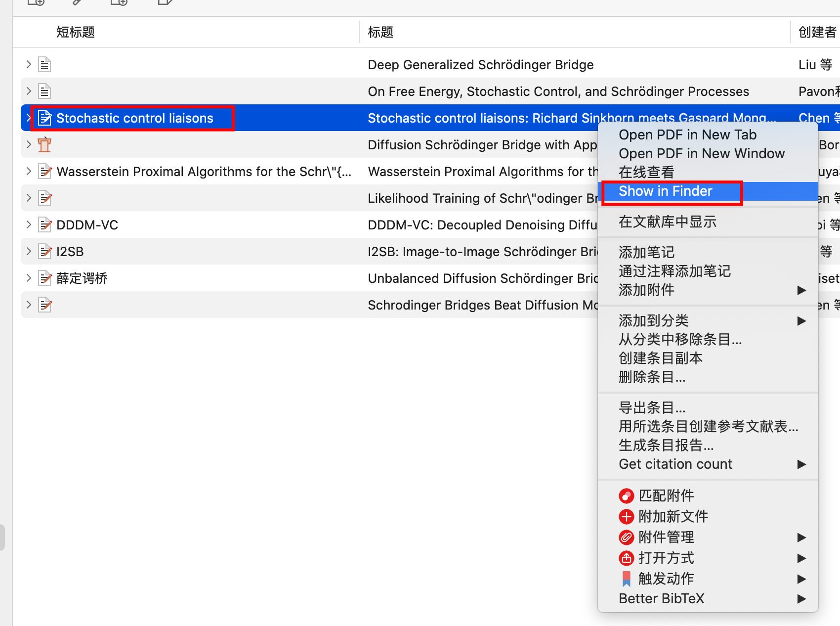
Task: Click the document icon next to DDDM-VC
Action: (45, 225)
